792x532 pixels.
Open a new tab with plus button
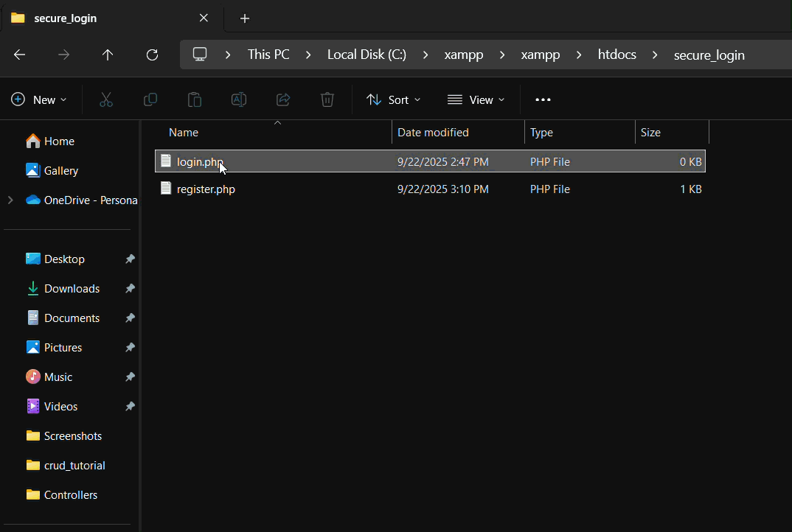pyautogui.click(x=245, y=18)
